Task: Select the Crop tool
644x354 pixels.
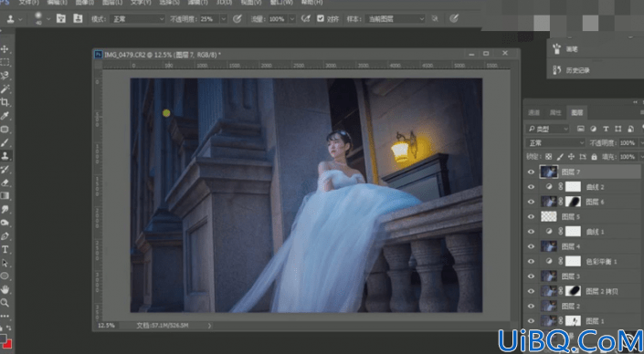Action: 5,102
